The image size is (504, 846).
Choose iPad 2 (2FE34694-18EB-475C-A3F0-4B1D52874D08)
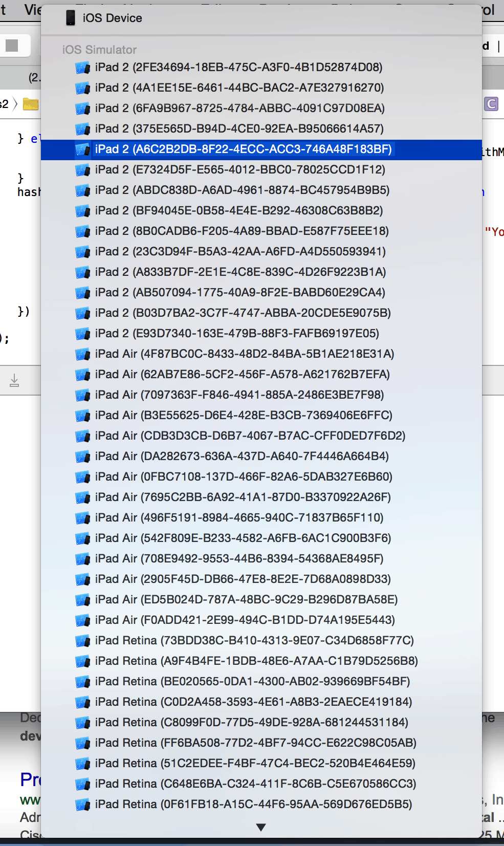tap(261, 67)
